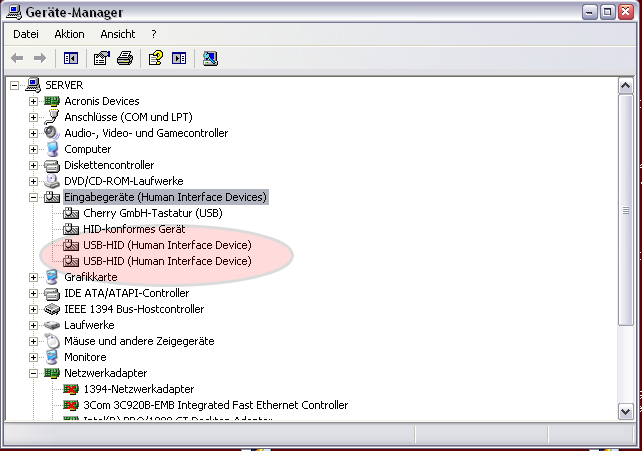642x451 pixels.
Task: Expand the Acronis Devices node
Action: coord(34,101)
